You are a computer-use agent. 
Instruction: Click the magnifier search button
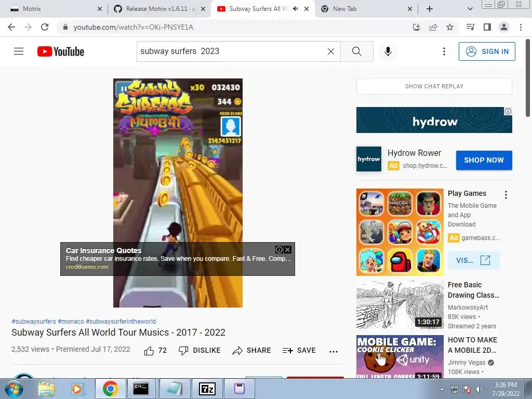(356, 51)
